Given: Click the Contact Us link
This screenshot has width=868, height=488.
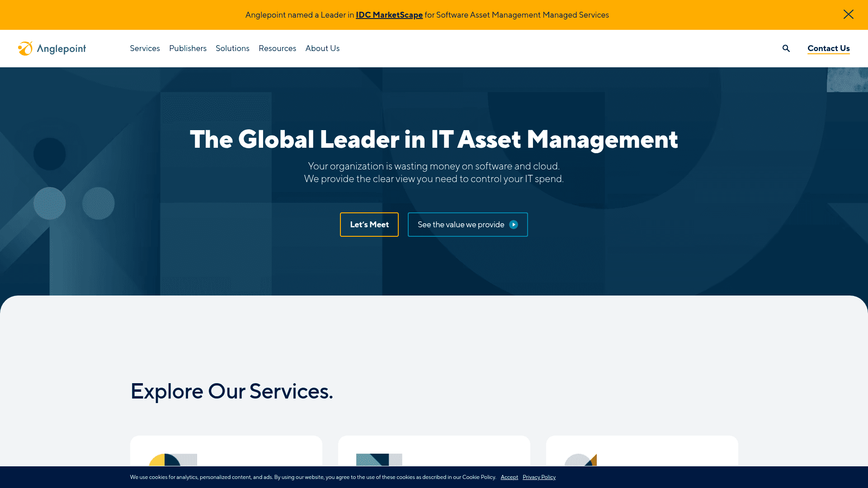Looking at the screenshot, I should click(828, 48).
